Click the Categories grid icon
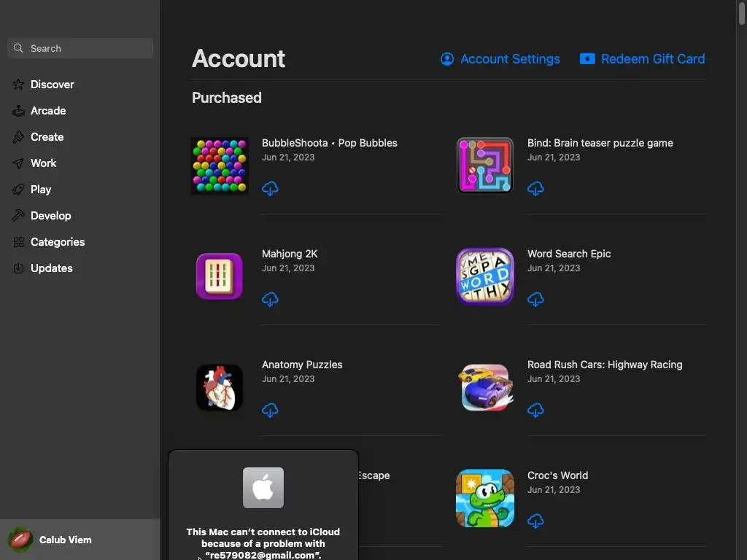Image resolution: width=747 pixels, height=560 pixels. 18,242
